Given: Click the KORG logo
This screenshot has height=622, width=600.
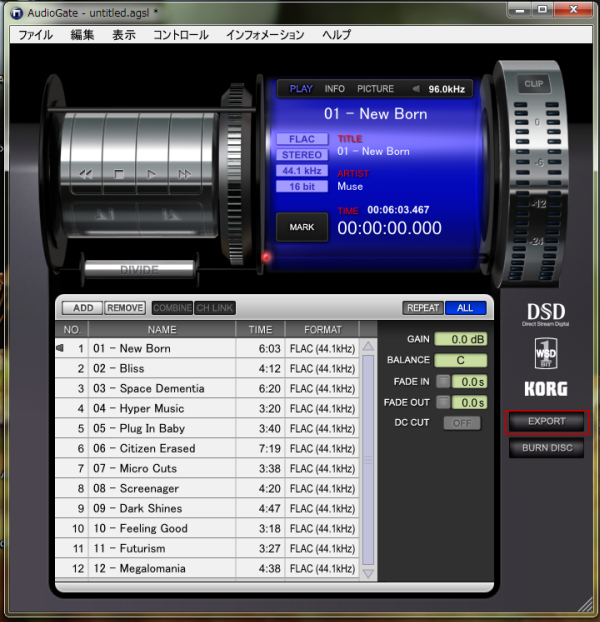Looking at the screenshot, I should (546, 389).
